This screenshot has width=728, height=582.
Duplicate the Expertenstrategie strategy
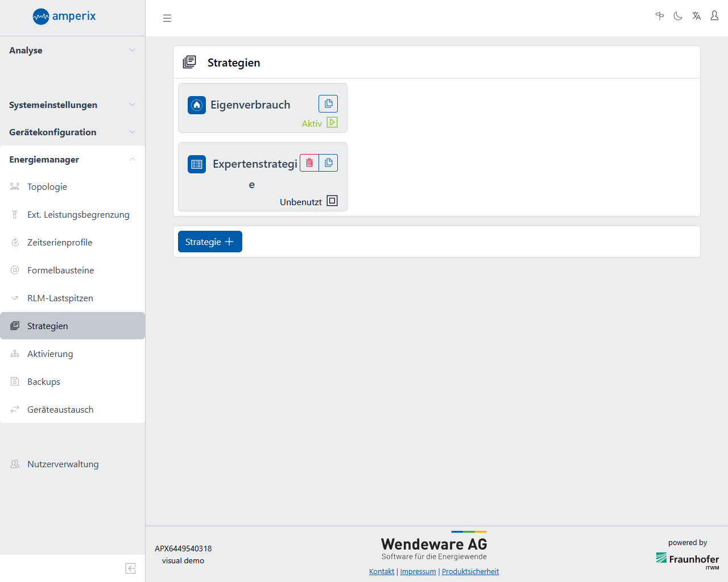(x=328, y=163)
